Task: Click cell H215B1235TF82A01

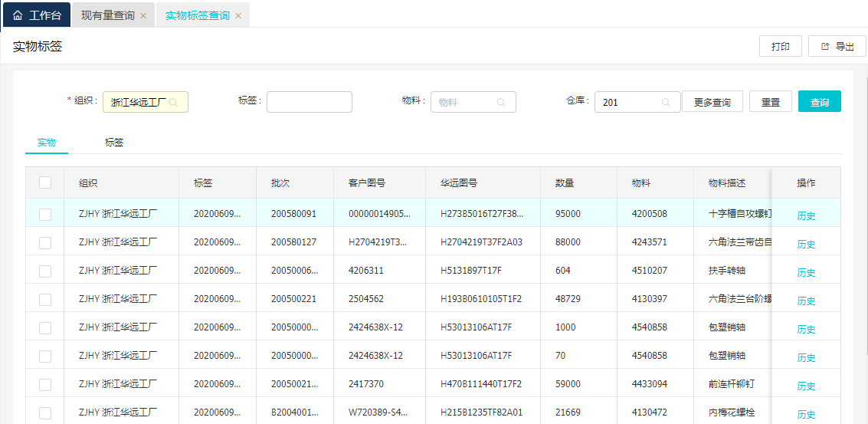Action: pos(482,412)
